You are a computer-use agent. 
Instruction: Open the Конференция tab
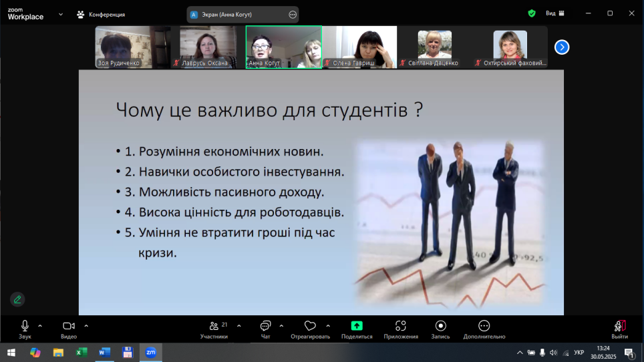click(102, 14)
